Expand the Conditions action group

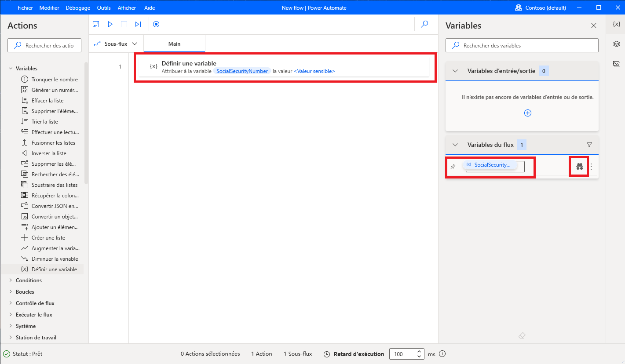click(11, 280)
